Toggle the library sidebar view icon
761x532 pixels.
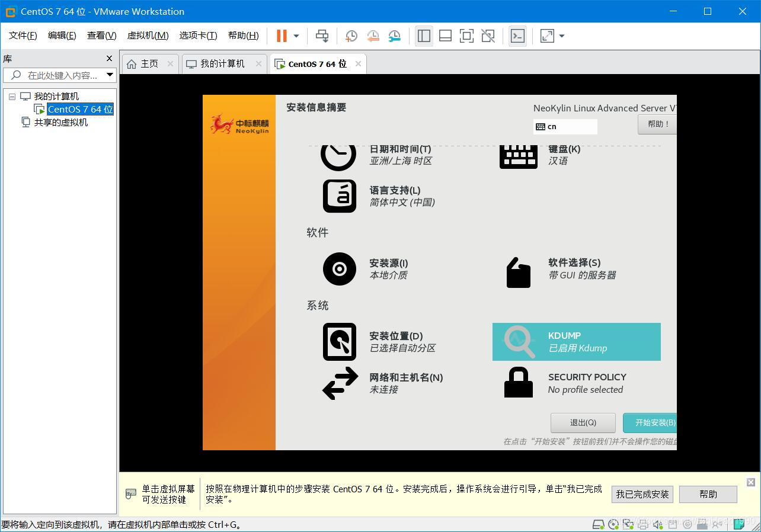tap(424, 36)
